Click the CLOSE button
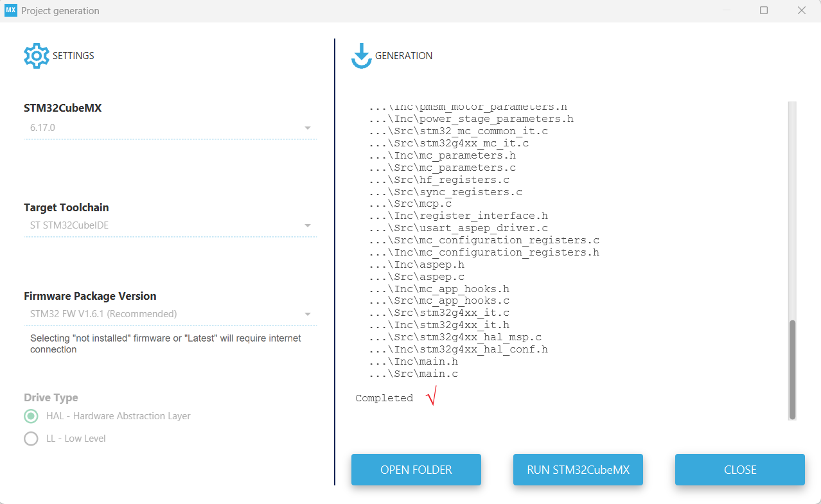 coord(740,469)
